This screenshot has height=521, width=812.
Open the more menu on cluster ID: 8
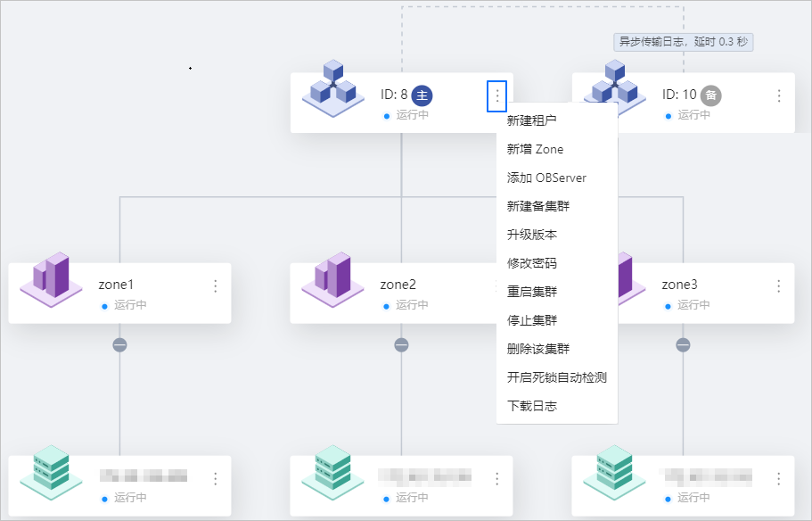click(497, 96)
